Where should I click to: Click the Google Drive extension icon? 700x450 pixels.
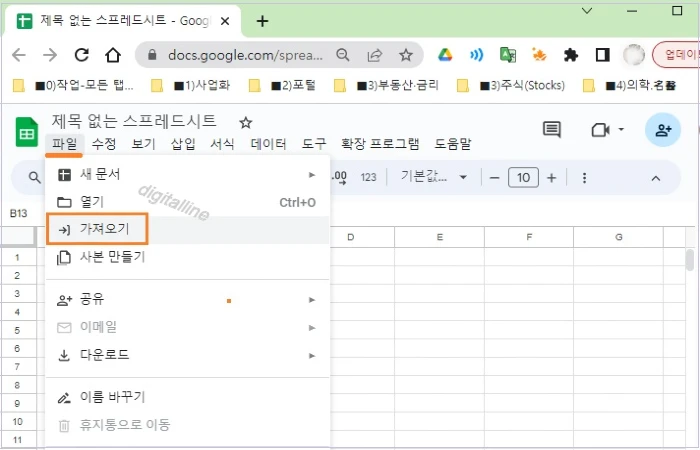(x=445, y=55)
